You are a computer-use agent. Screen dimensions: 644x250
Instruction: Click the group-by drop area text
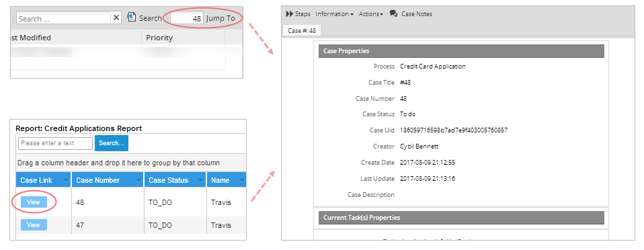tap(119, 163)
